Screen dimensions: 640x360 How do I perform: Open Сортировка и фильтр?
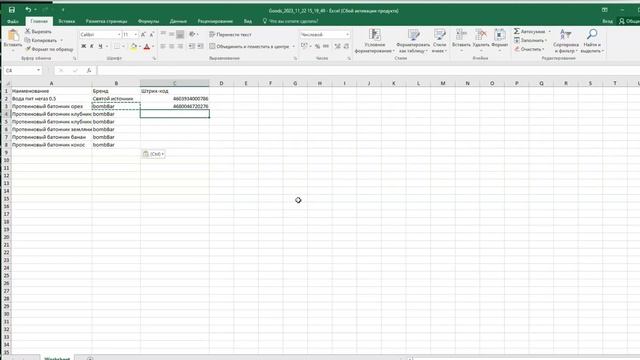tap(566, 41)
